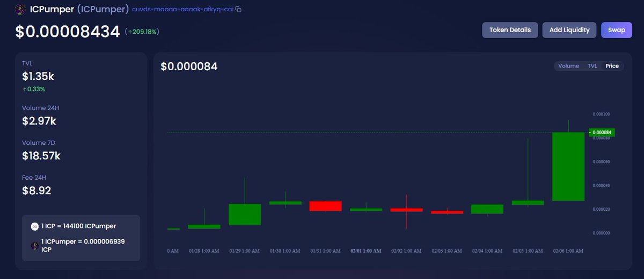Viewport: 644px width, 279px height.
Task: Click the 0.000000 price axis label
Action: pos(602,233)
